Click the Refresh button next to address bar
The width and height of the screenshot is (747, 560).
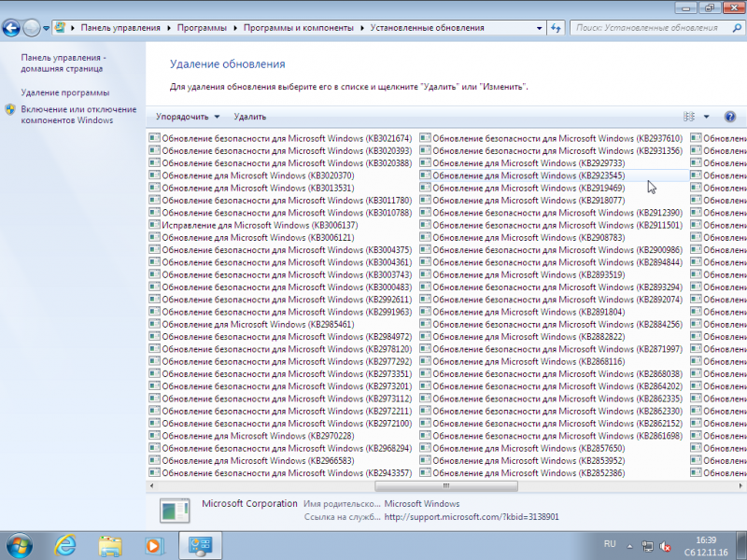tap(556, 28)
